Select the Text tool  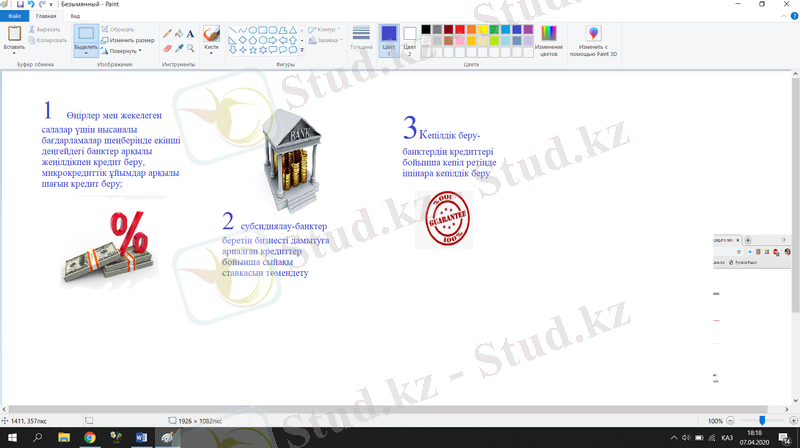[x=190, y=34]
